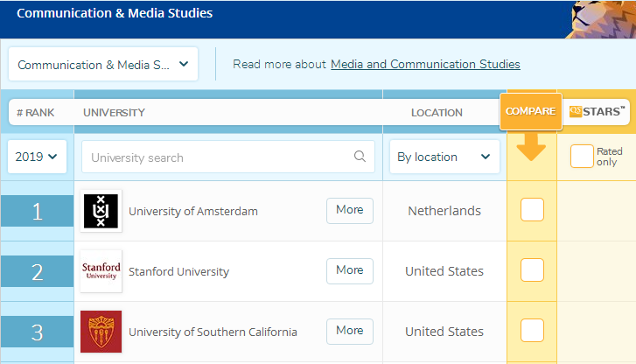Tick compare checkbox for University of Amsterdam
The image size is (636, 364).
[x=532, y=210]
